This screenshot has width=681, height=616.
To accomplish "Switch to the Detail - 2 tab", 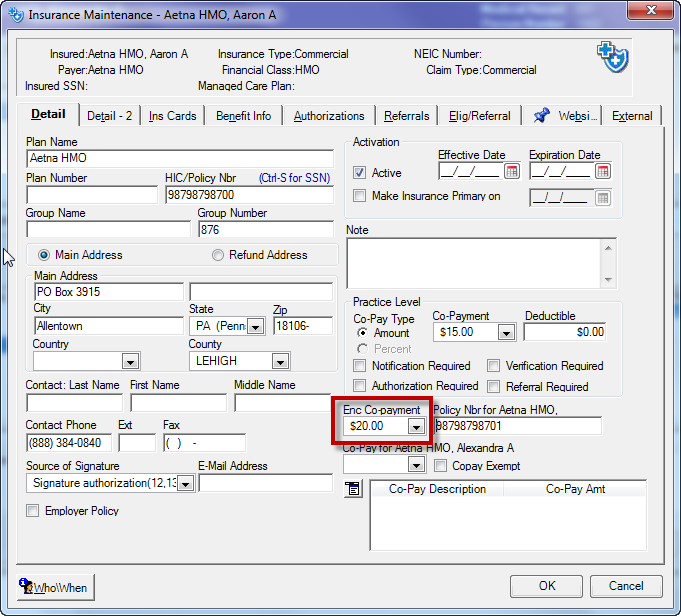I will point(109,116).
